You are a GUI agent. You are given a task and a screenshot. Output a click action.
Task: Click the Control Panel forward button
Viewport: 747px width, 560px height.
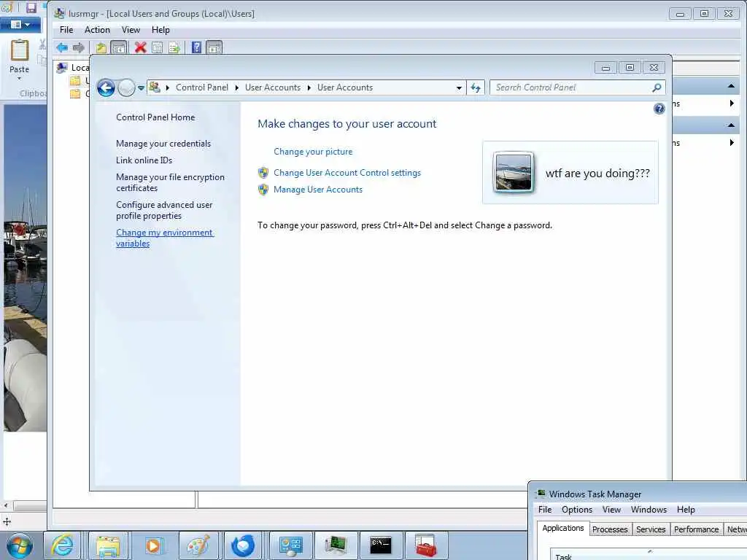tap(126, 87)
